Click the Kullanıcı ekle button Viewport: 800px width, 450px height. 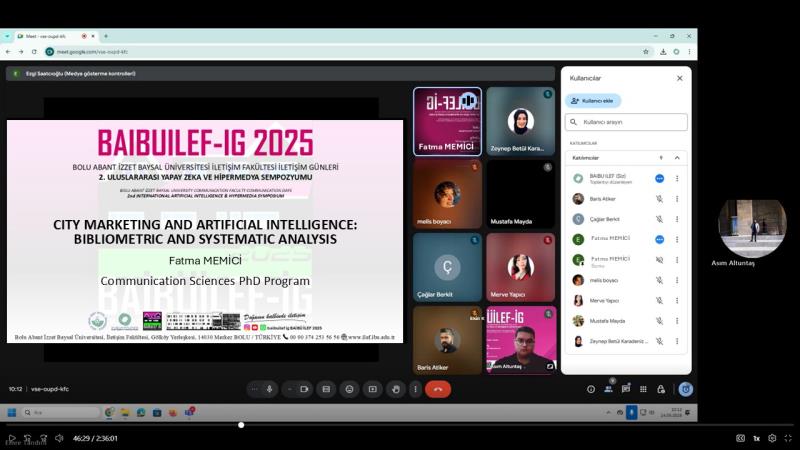pos(593,101)
